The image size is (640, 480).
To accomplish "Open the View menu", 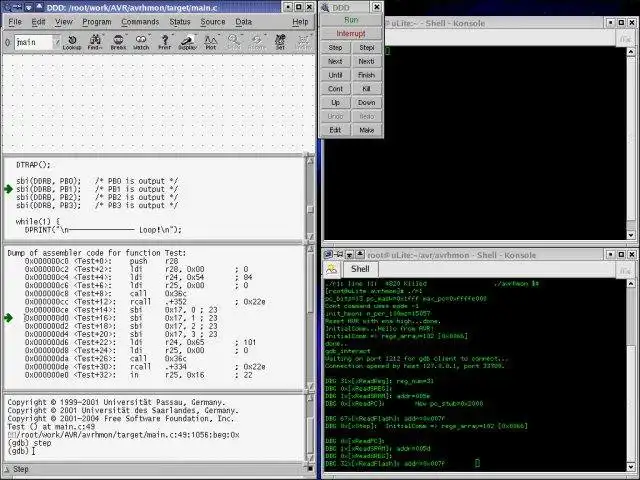I will 64,22.
